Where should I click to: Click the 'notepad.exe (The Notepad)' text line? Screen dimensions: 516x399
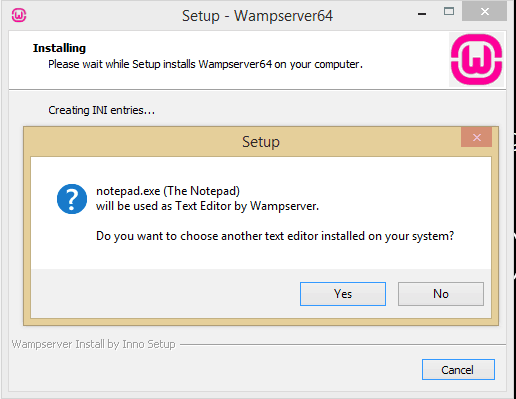168,191
